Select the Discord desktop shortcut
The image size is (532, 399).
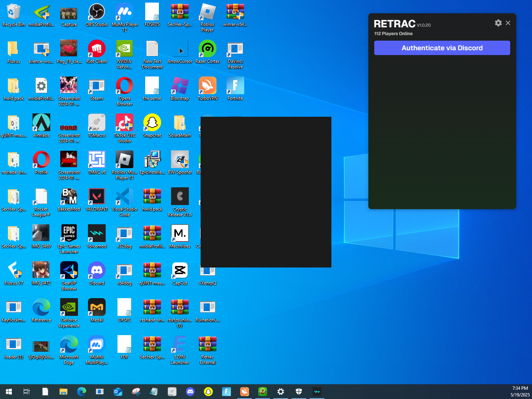pos(97,274)
